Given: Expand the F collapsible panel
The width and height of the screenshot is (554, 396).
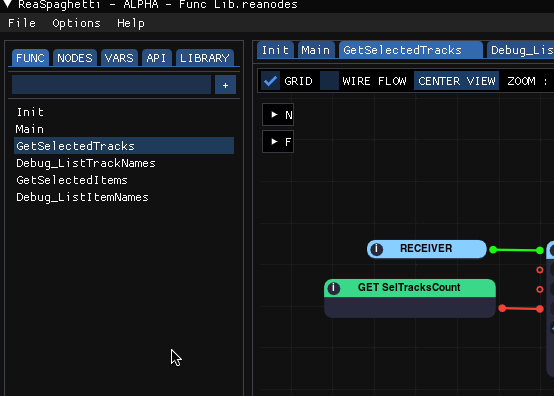Looking at the screenshot, I should [x=278, y=142].
